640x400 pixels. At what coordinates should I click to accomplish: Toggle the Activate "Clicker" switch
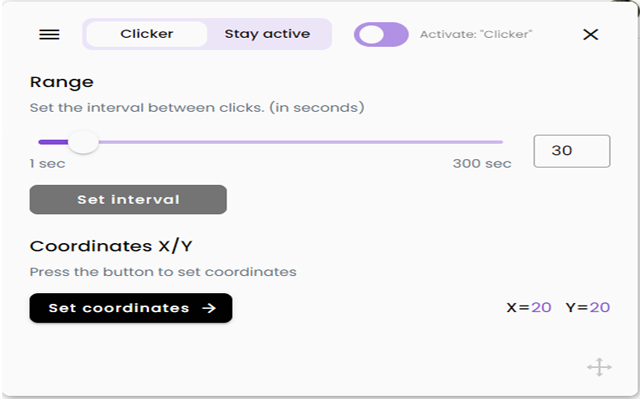click(381, 34)
